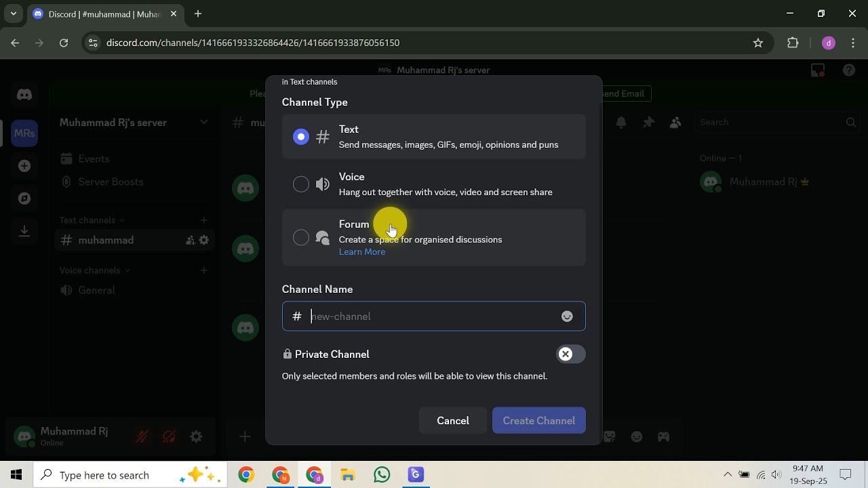Viewport: 868px width, 488px height.
Task: Open Chrome Extensions puzzle icon
Action: pyautogui.click(x=793, y=43)
